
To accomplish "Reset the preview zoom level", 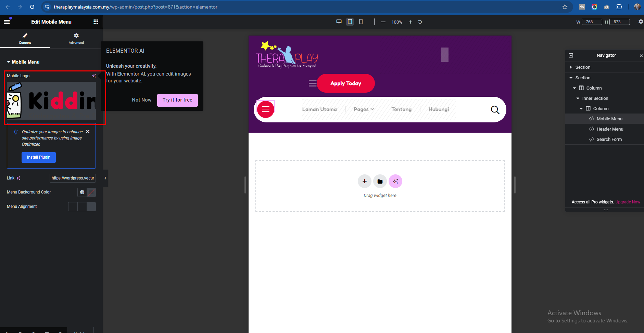I will tap(420, 22).
